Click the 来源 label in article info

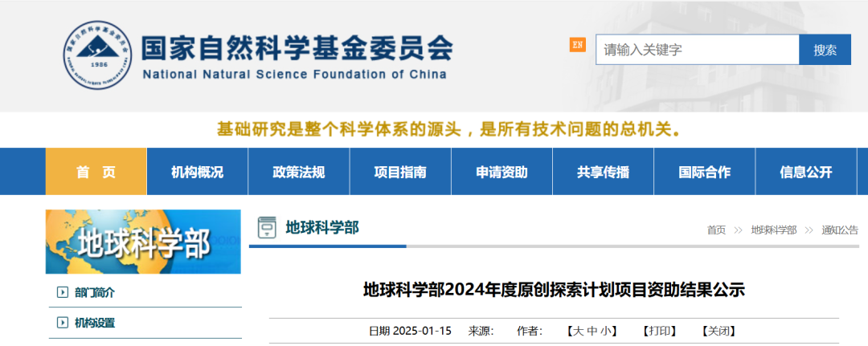pyautogui.click(x=481, y=331)
